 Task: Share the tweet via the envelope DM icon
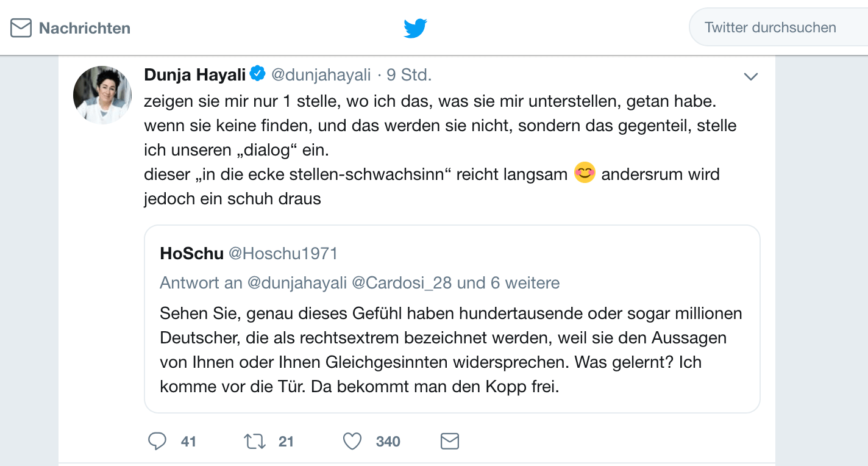pyautogui.click(x=449, y=440)
